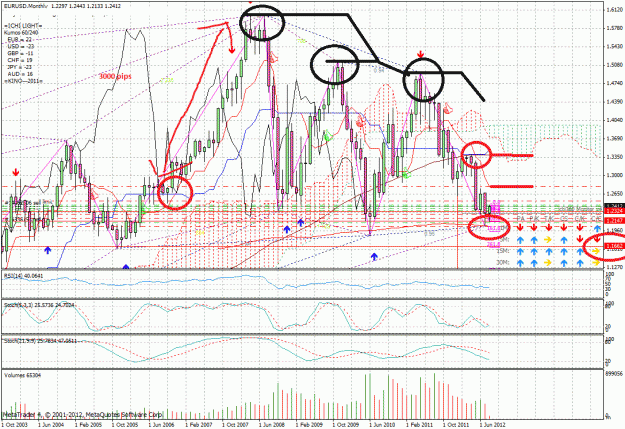Click the 1 Jun 2012 date label
Screen dimensions: 625x429
(x=492, y=425)
